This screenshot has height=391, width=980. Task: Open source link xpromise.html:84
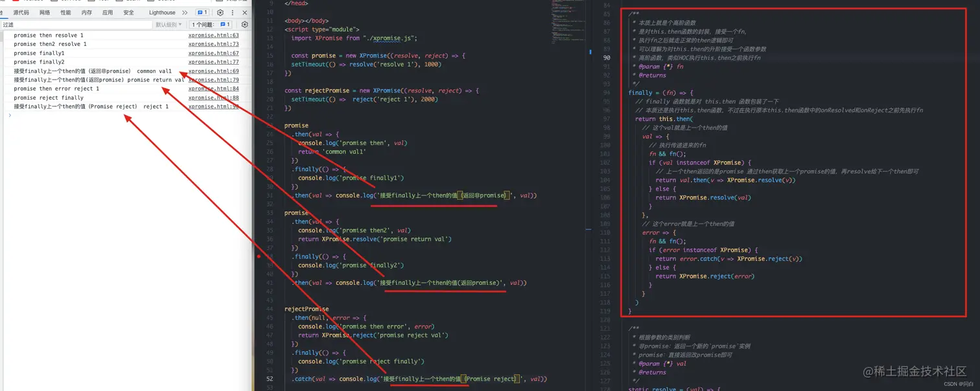click(x=213, y=89)
